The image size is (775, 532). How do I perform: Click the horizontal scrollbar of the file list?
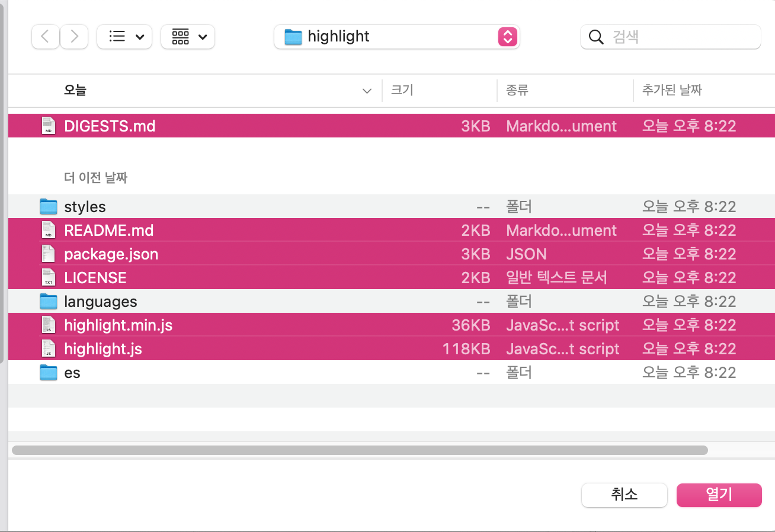(360, 450)
